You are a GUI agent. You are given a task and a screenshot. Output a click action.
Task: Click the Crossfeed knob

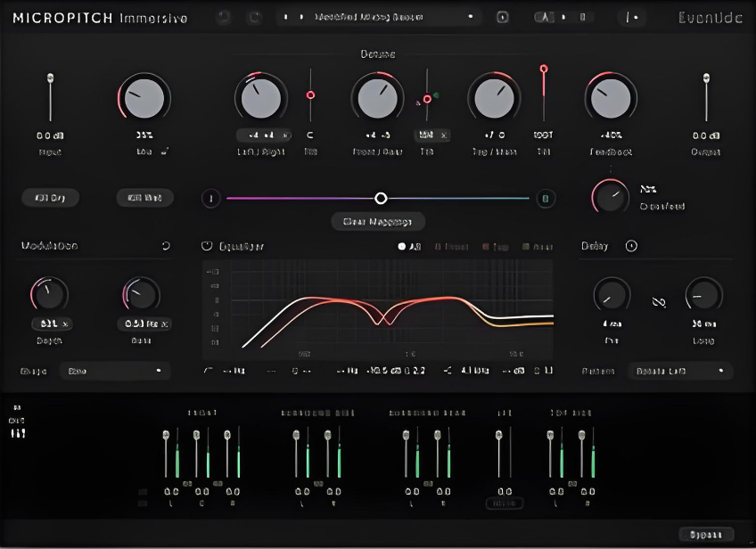tap(610, 196)
